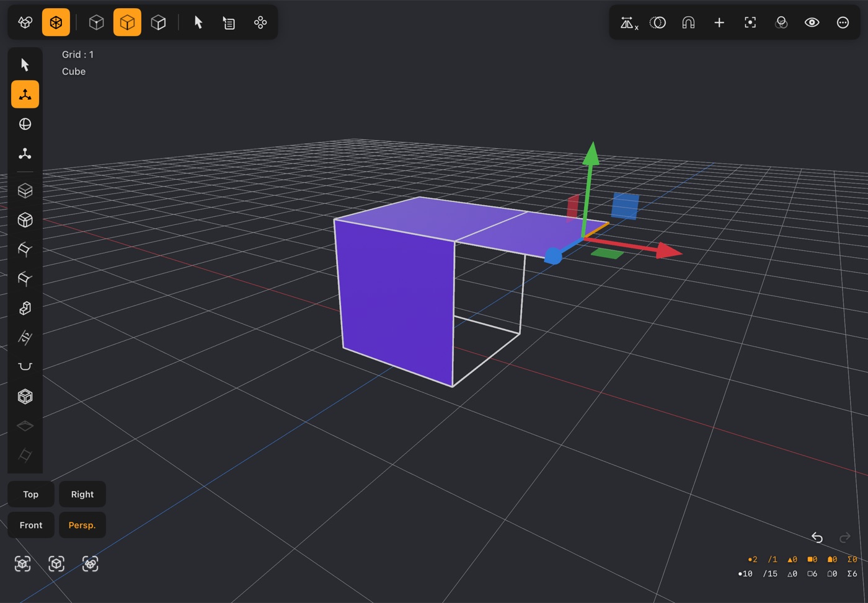Image resolution: width=868 pixels, height=603 pixels.
Task: Switch to vertex selection mode cube
Action: tap(96, 22)
